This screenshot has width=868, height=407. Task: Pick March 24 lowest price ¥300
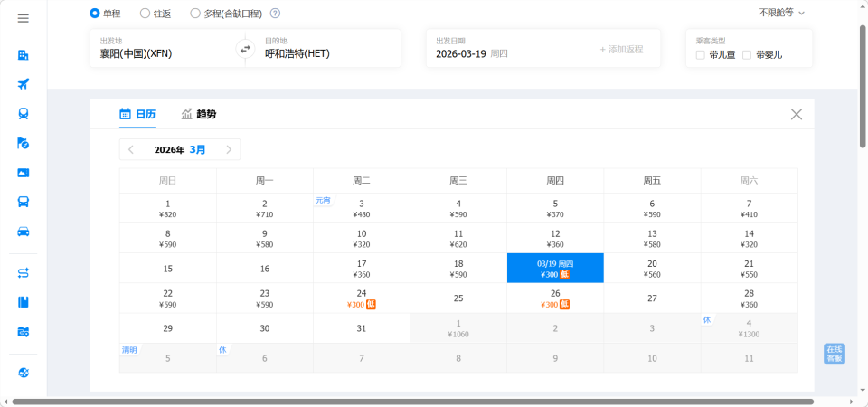click(x=362, y=298)
